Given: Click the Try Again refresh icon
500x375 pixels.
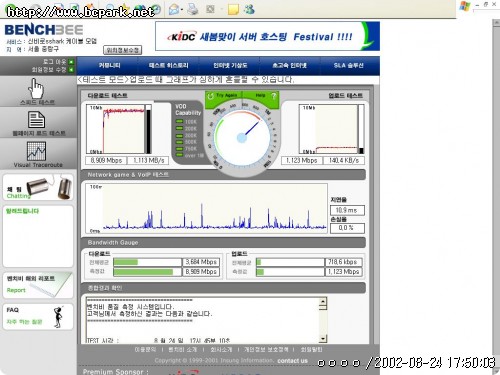Looking at the screenshot, I should click(210, 96).
